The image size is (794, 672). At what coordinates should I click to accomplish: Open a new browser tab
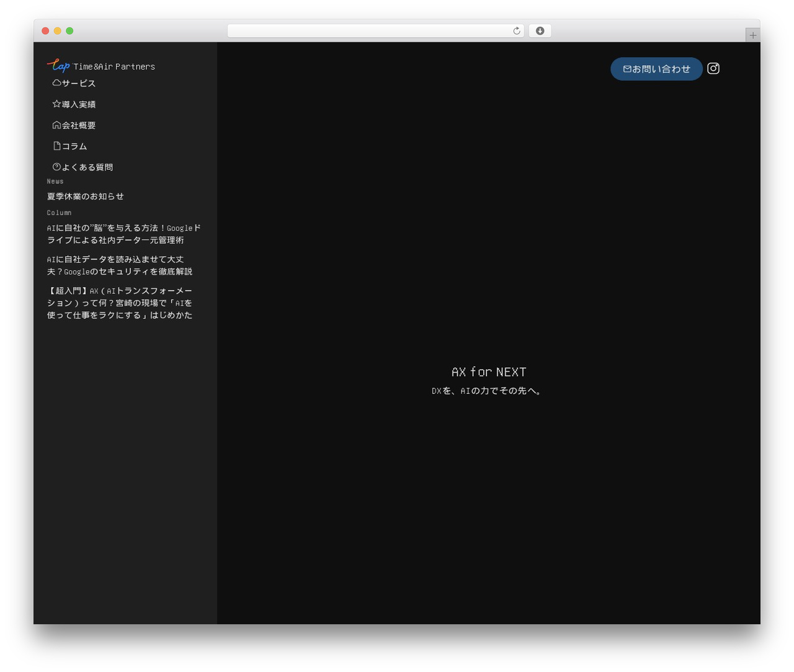point(752,35)
